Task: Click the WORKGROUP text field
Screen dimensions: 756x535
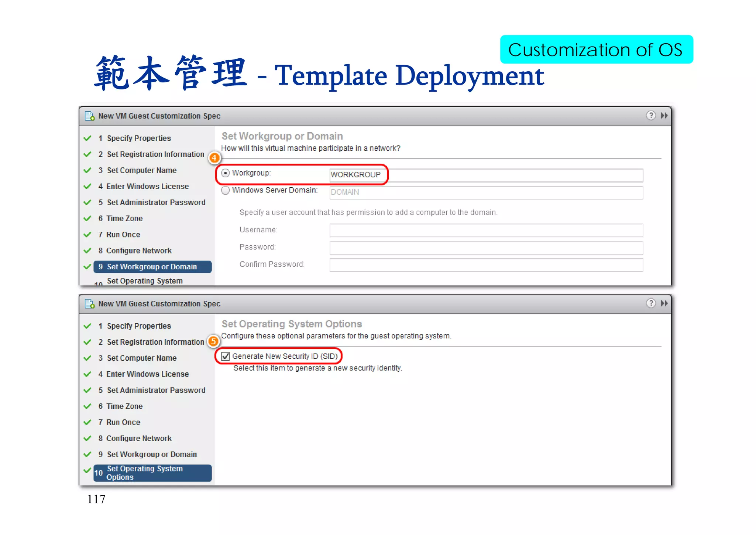Action: click(x=486, y=175)
